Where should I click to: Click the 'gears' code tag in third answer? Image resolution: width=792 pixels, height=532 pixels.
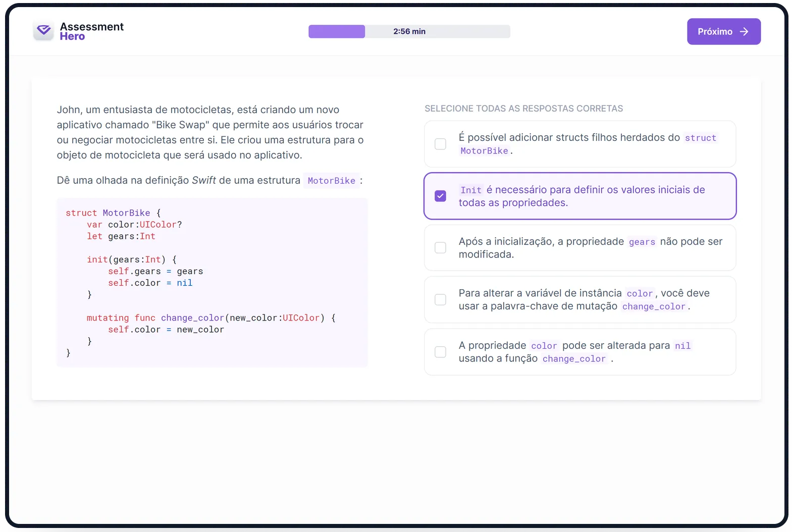pos(642,242)
